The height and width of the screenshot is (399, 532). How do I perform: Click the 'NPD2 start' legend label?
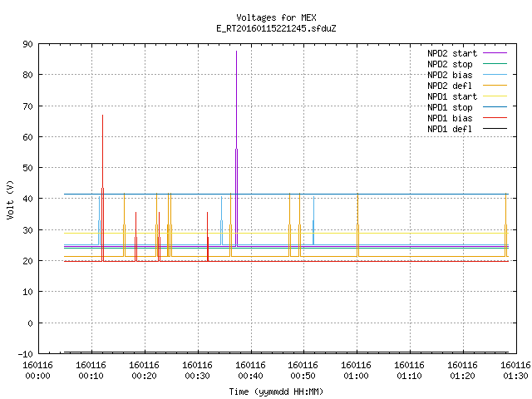452,53
